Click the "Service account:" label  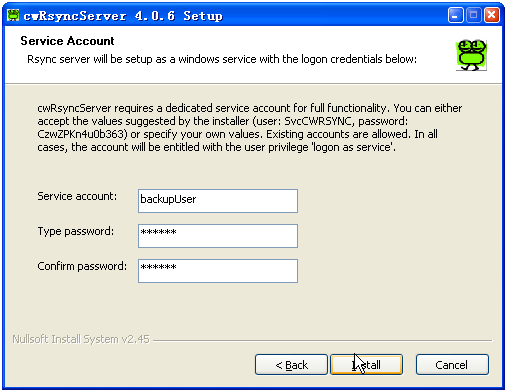77,196
